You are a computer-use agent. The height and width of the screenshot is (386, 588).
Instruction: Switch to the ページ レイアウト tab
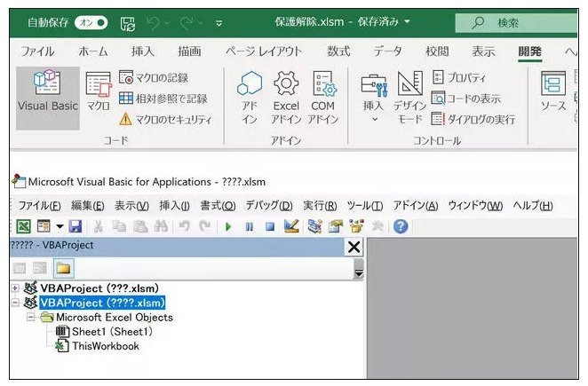pyautogui.click(x=264, y=51)
